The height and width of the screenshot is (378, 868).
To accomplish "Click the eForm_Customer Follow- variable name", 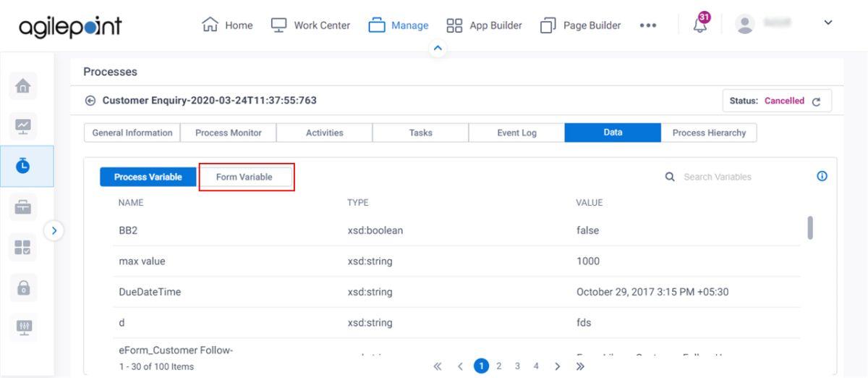I will pyautogui.click(x=177, y=350).
